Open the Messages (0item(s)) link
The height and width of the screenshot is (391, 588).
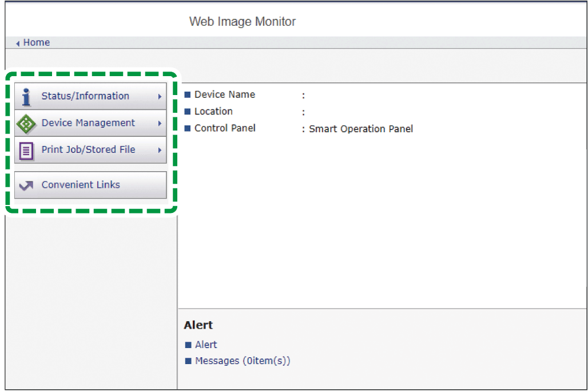243,361
